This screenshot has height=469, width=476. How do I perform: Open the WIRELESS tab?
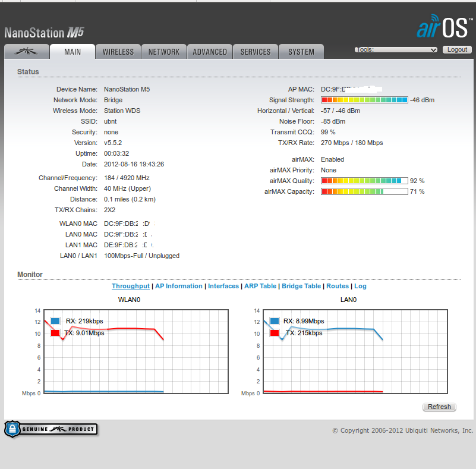pyautogui.click(x=118, y=52)
